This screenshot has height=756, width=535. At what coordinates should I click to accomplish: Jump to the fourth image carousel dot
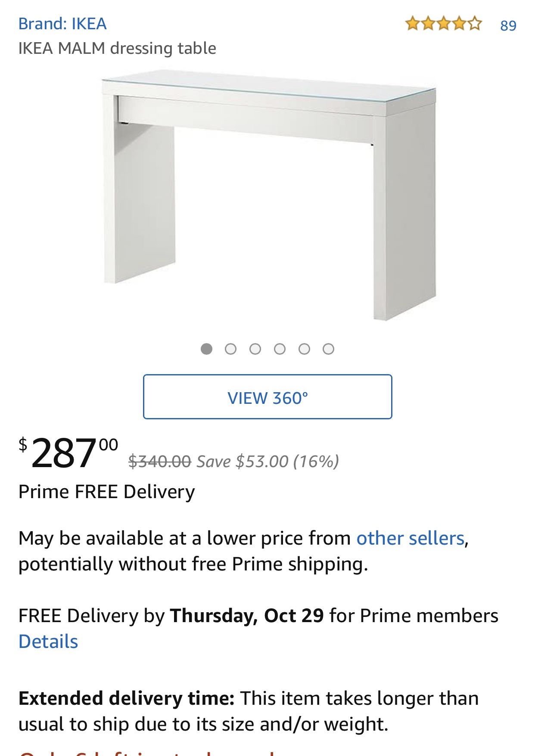click(x=280, y=349)
